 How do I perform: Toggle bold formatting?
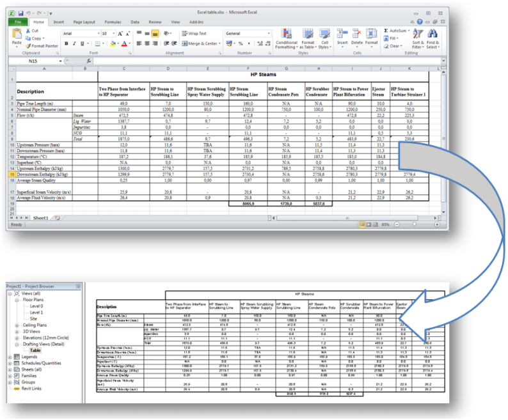pos(67,43)
